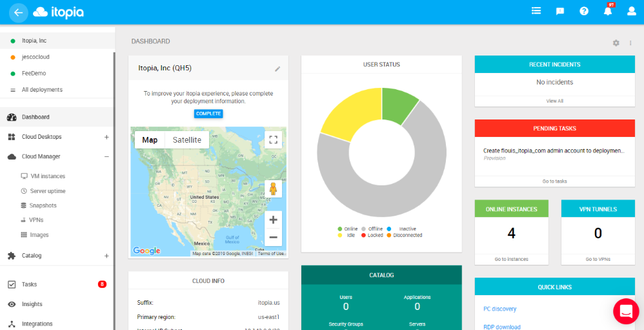Open dashboard settings gear icon

pyautogui.click(x=616, y=43)
